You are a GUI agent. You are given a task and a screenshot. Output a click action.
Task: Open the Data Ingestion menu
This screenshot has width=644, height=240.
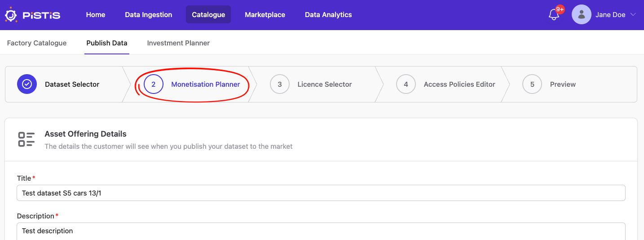click(149, 15)
